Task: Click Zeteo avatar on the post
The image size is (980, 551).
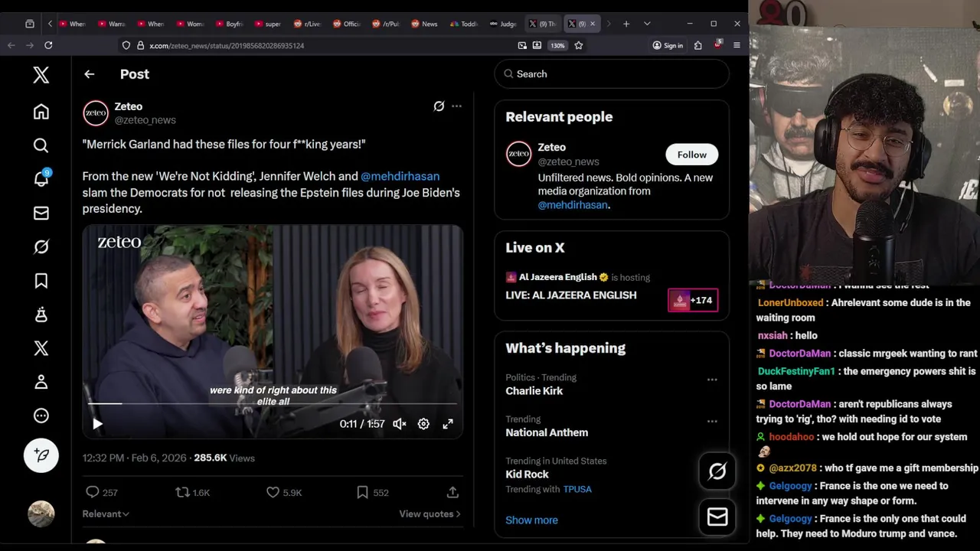Action: 96,112
